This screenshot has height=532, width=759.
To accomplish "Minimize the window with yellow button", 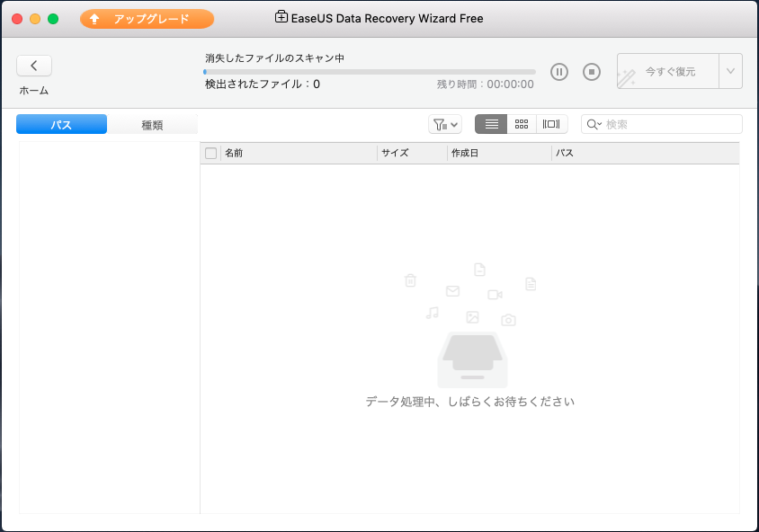I will tap(35, 19).
